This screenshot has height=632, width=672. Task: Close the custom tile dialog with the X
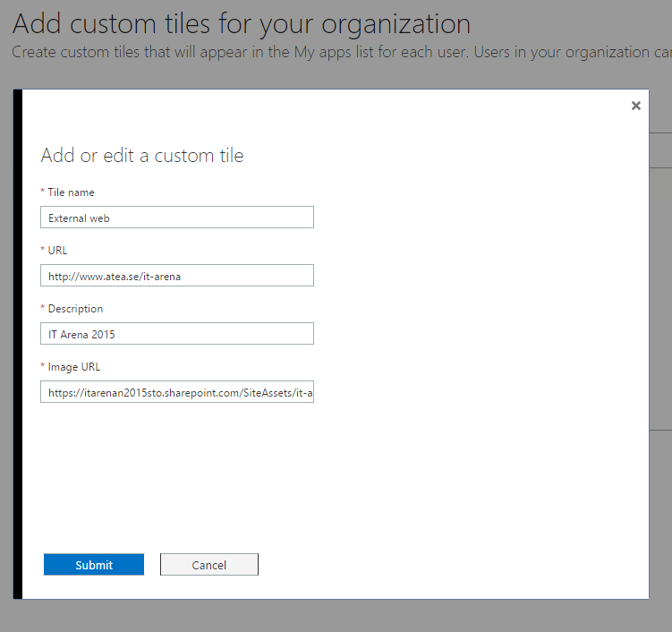click(636, 106)
